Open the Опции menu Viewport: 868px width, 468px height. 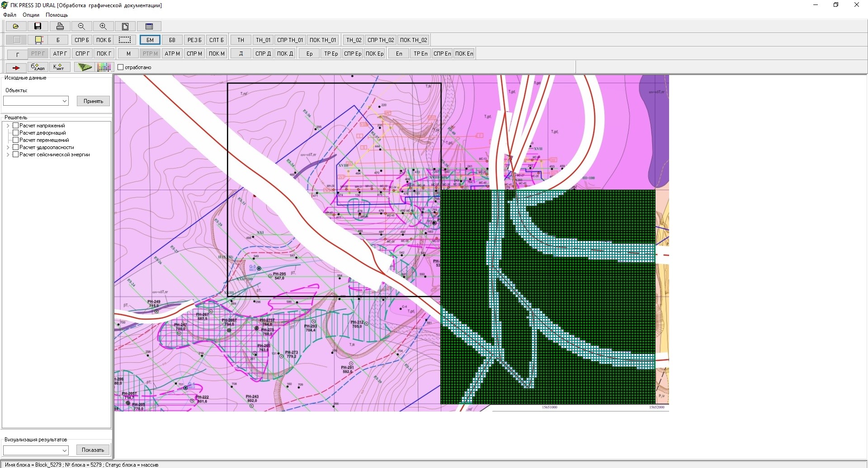[31, 15]
